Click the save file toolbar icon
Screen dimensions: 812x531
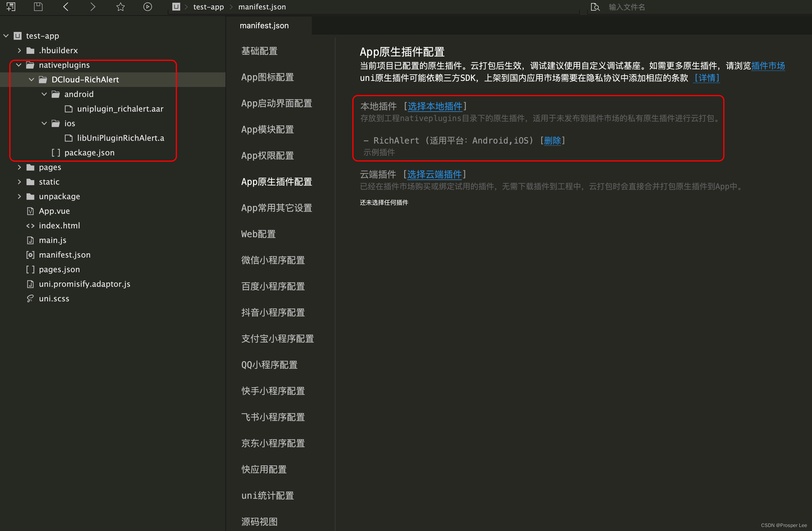tap(38, 7)
